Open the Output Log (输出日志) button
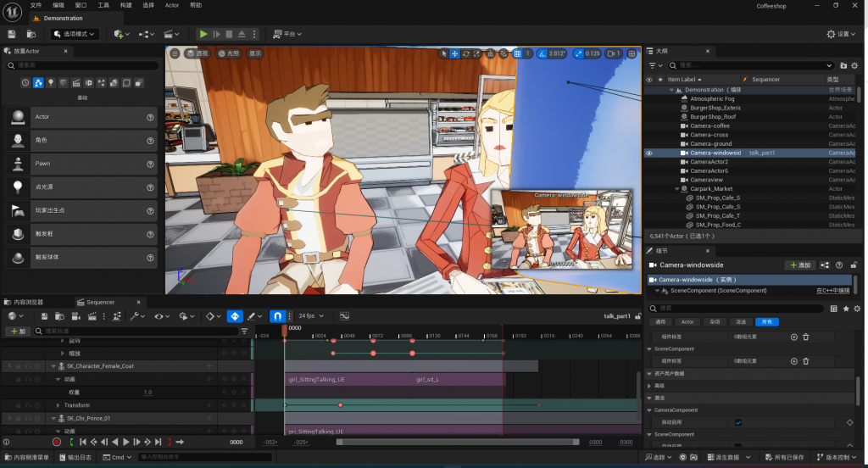This screenshot has width=868, height=468. coord(75,458)
